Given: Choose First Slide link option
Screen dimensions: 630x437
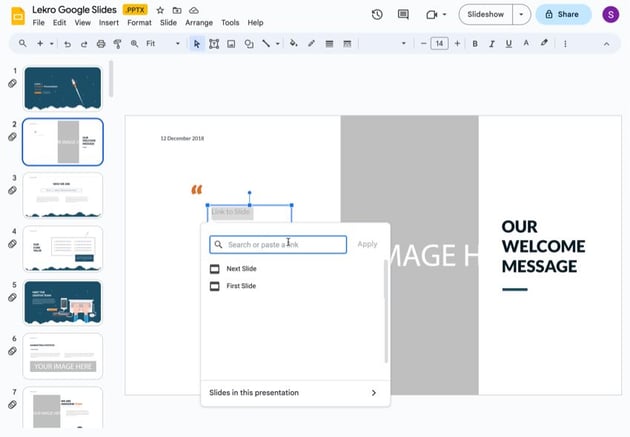Looking at the screenshot, I should [241, 286].
